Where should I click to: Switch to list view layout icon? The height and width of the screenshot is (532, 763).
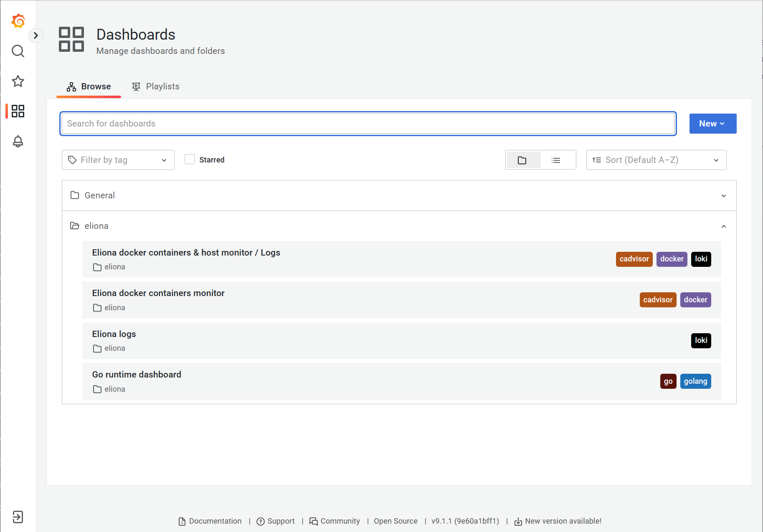[x=555, y=160]
